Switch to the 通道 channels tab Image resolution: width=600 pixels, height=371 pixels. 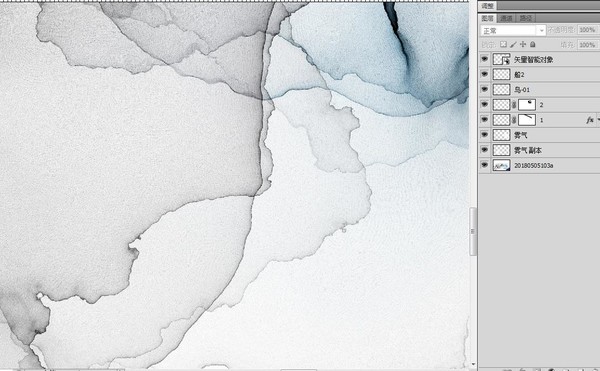[x=506, y=18]
